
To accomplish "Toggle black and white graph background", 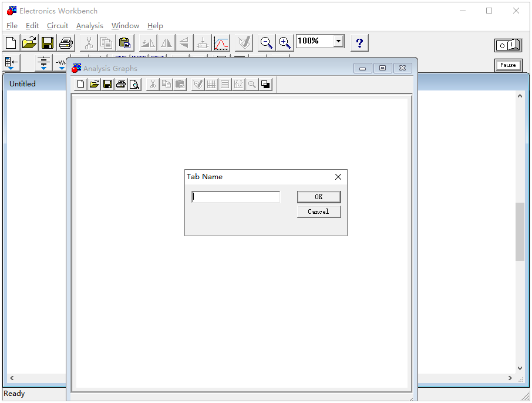I will point(265,84).
